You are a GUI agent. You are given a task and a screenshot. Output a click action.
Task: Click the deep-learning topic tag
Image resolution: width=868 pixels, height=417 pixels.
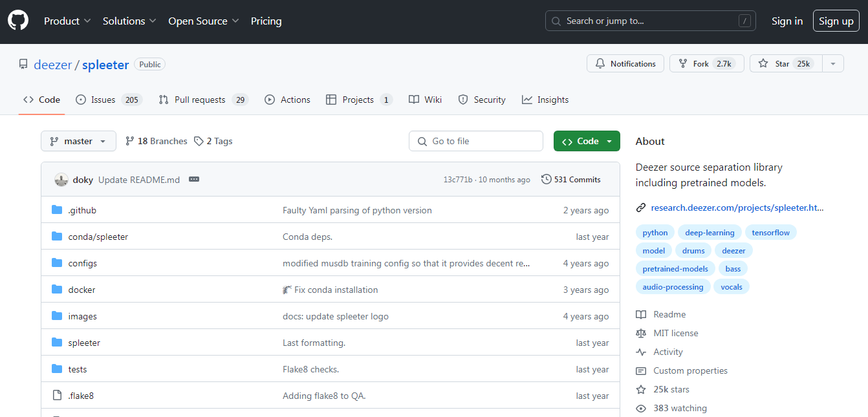tap(710, 233)
